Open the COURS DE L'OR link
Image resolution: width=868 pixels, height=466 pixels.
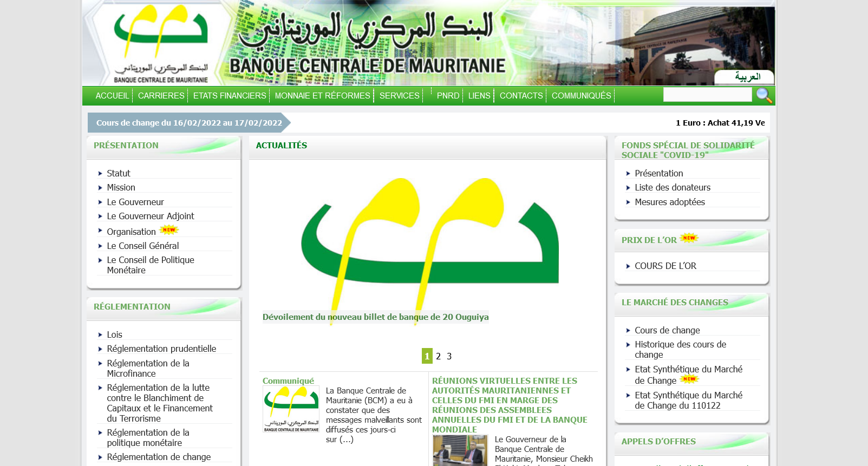pyautogui.click(x=665, y=266)
